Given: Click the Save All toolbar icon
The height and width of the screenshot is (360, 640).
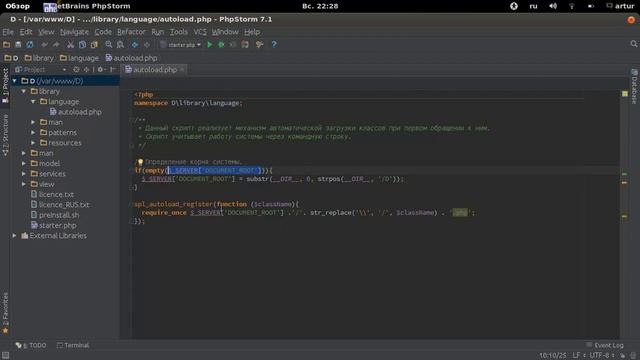Looking at the screenshot, I should click(18, 45).
